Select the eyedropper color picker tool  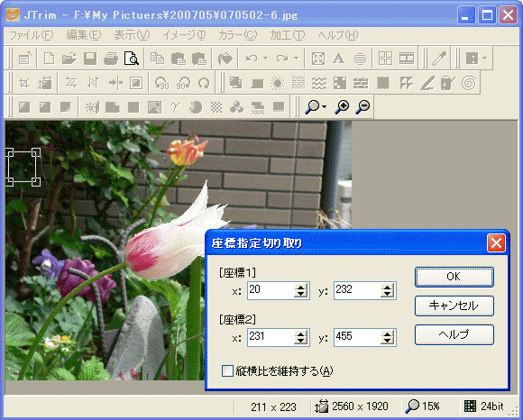439,59
